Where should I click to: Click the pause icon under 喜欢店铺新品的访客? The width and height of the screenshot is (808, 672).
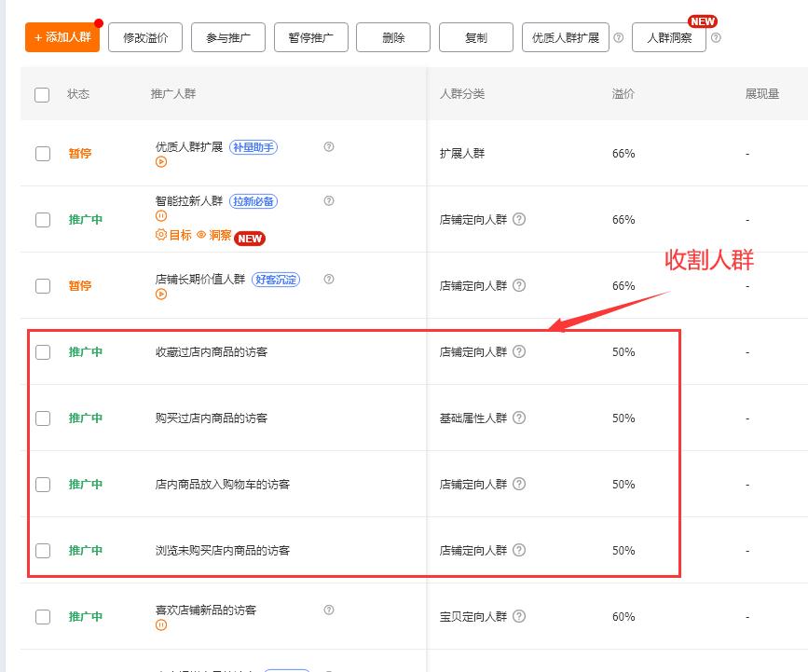(x=161, y=624)
